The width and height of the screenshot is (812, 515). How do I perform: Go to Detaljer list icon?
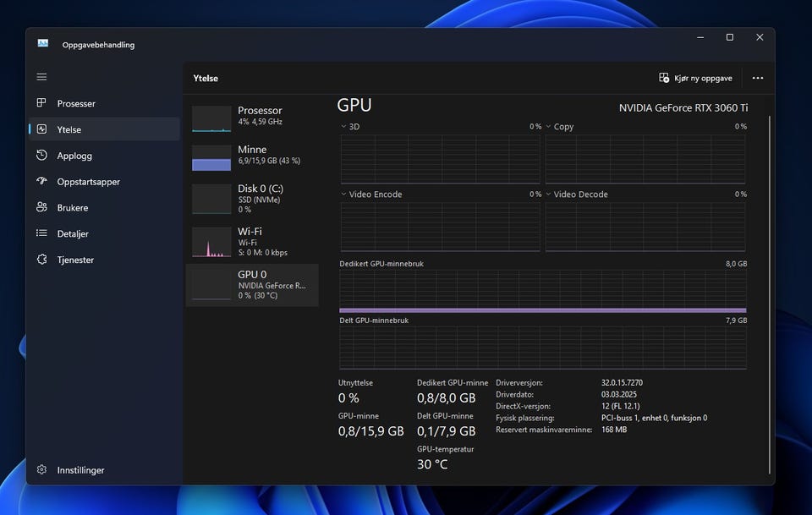click(41, 233)
